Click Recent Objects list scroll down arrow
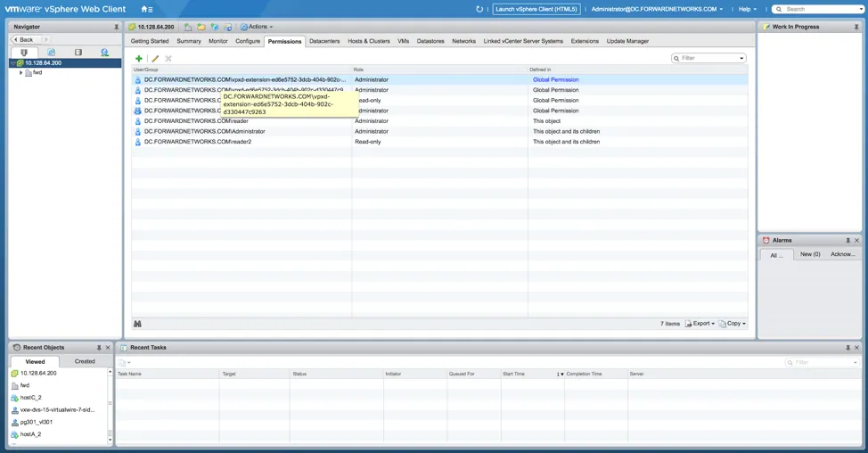Screen dimensions: 868x453 click(111, 441)
